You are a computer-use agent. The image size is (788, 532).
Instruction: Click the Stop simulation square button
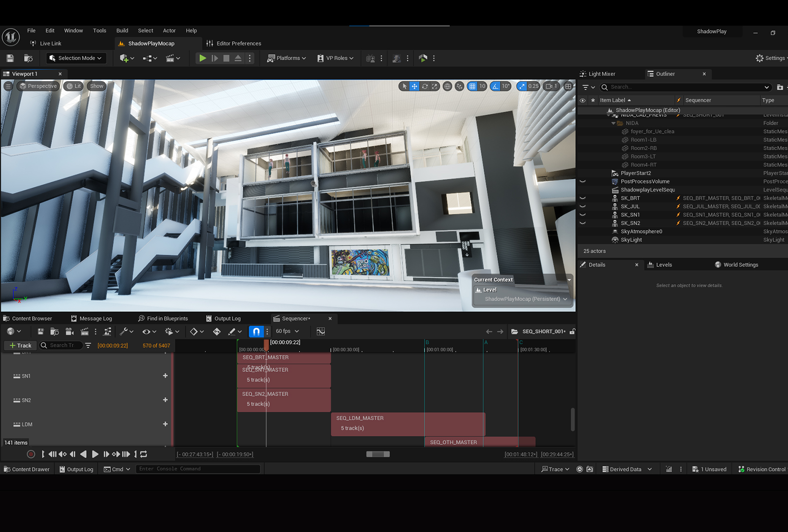pos(226,58)
